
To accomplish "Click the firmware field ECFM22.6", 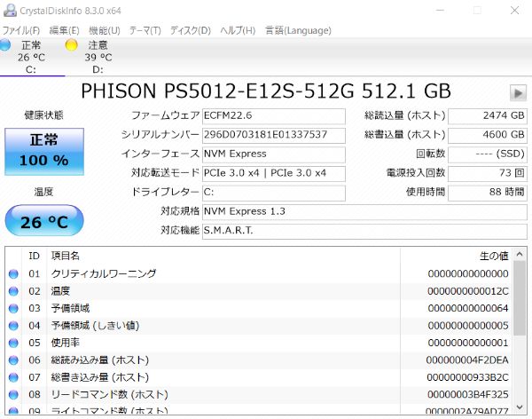I will point(273,116).
